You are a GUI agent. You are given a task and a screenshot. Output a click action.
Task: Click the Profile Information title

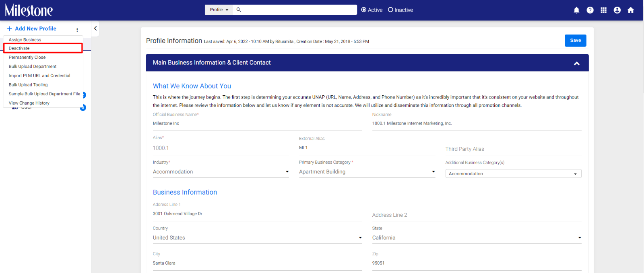point(174,41)
